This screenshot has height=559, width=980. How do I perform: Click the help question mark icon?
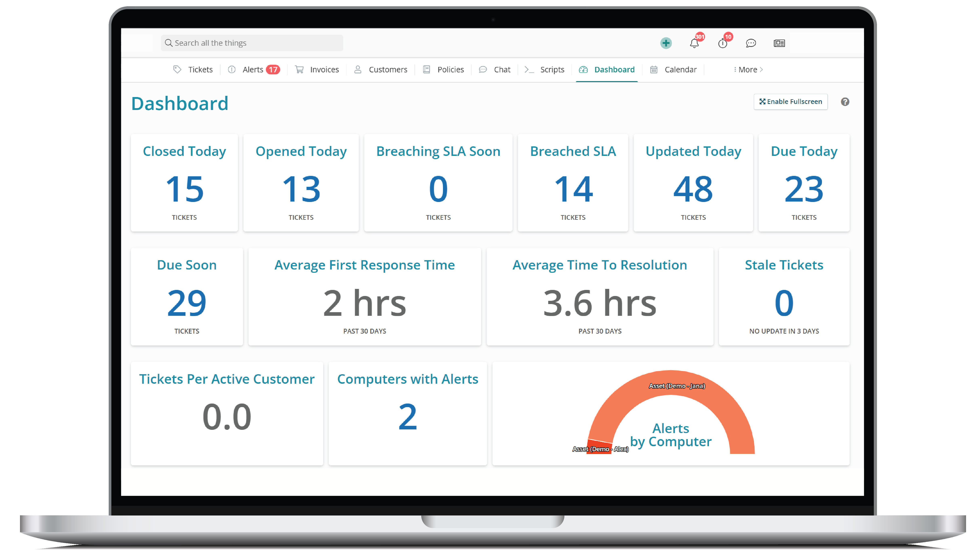845,102
